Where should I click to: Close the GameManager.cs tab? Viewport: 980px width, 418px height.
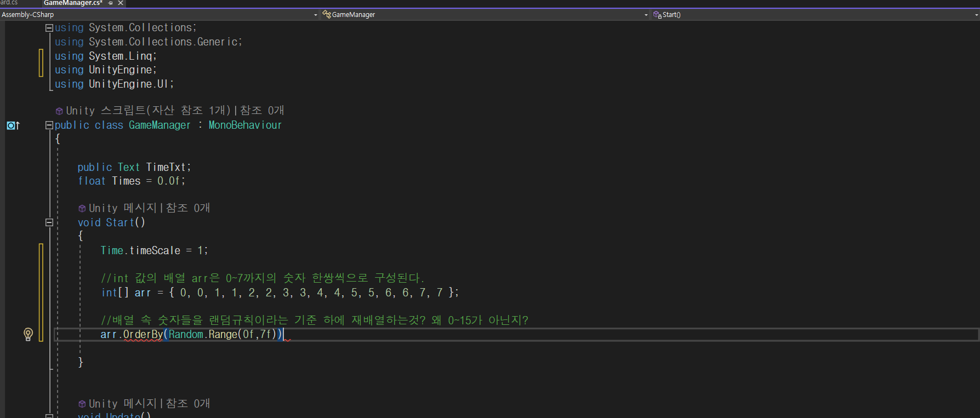pyautogui.click(x=121, y=3)
